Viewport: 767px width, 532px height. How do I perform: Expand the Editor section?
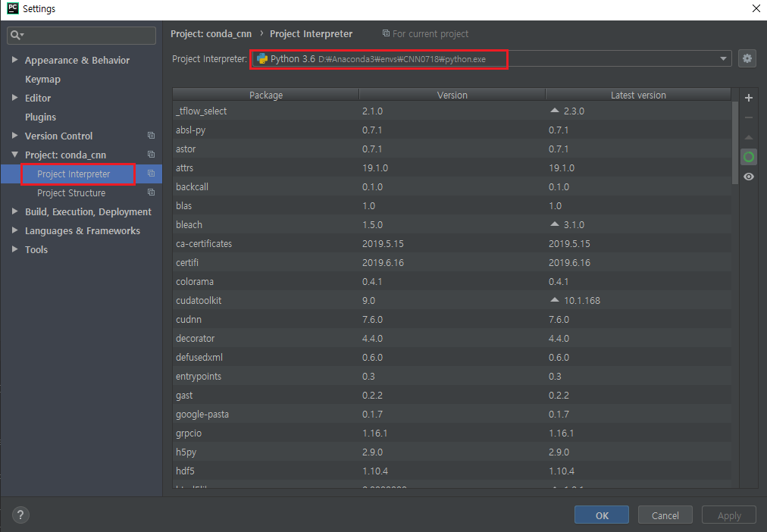pos(14,98)
